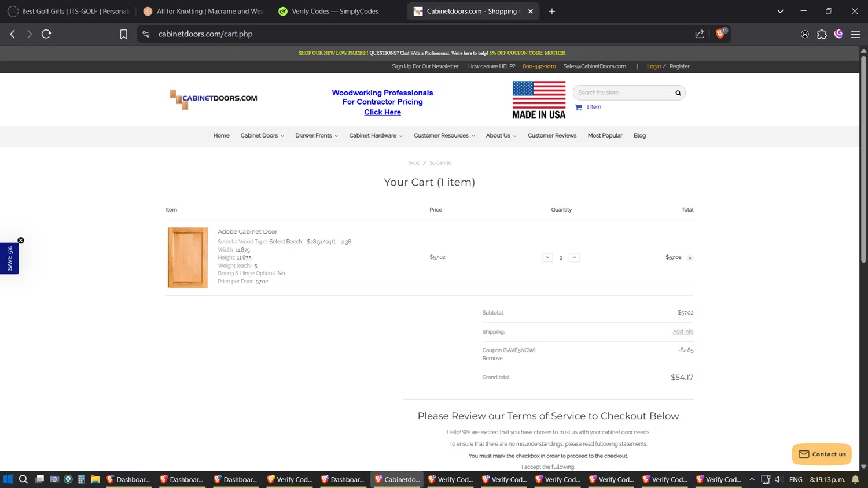Close the Cabinetdoors.com tab

click(x=530, y=11)
